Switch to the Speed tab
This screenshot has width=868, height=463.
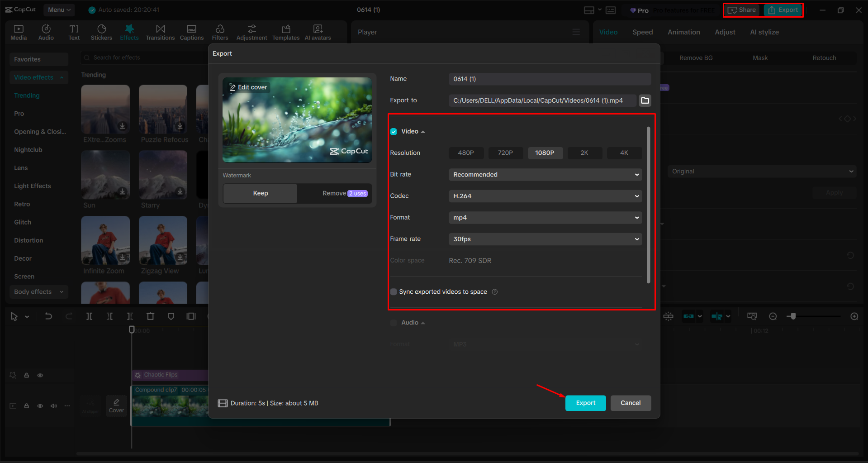[x=642, y=32]
